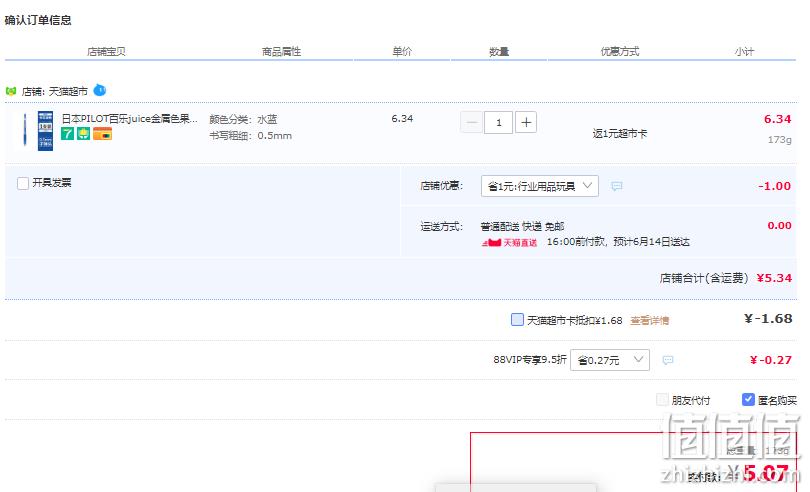810x492 pixels.
Task: Click the product title 日本PILOT百乐juice金属色果
Action: coord(129,118)
